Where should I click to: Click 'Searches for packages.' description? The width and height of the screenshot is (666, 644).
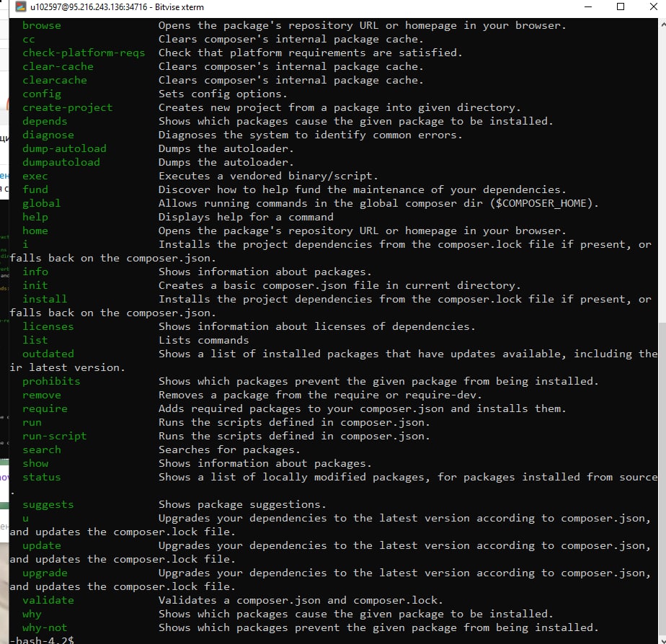pyautogui.click(x=229, y=450)
